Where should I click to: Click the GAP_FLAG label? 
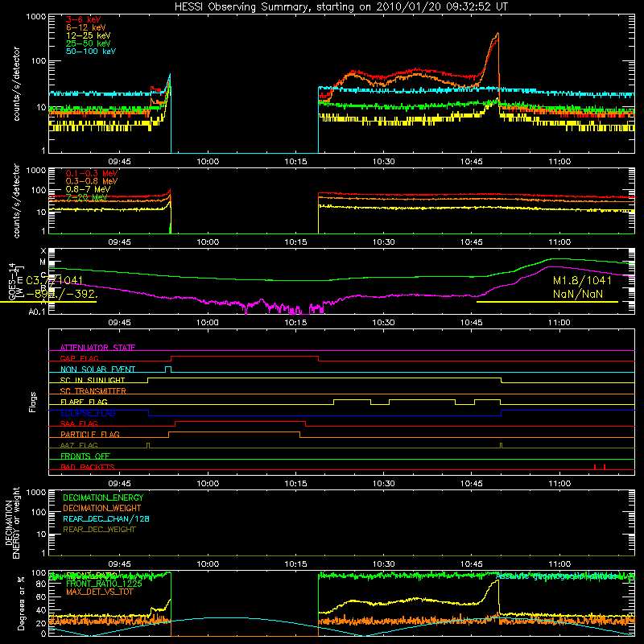[x=80, y=358]
